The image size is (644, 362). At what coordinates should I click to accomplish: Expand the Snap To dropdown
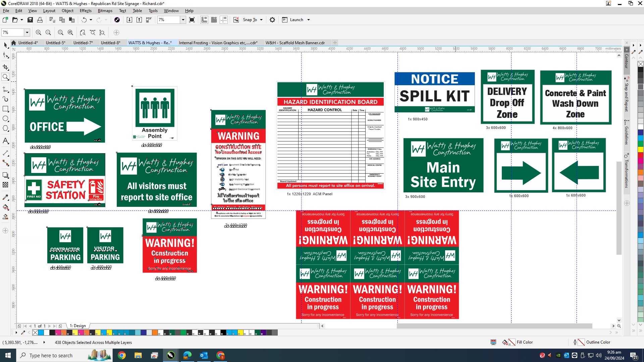coord(261,20)
